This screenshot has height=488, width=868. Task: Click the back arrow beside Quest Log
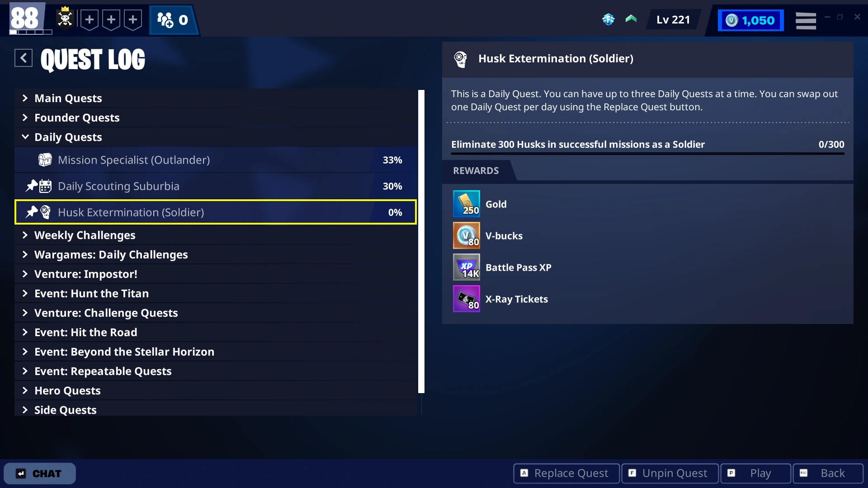tap(24, 58)
